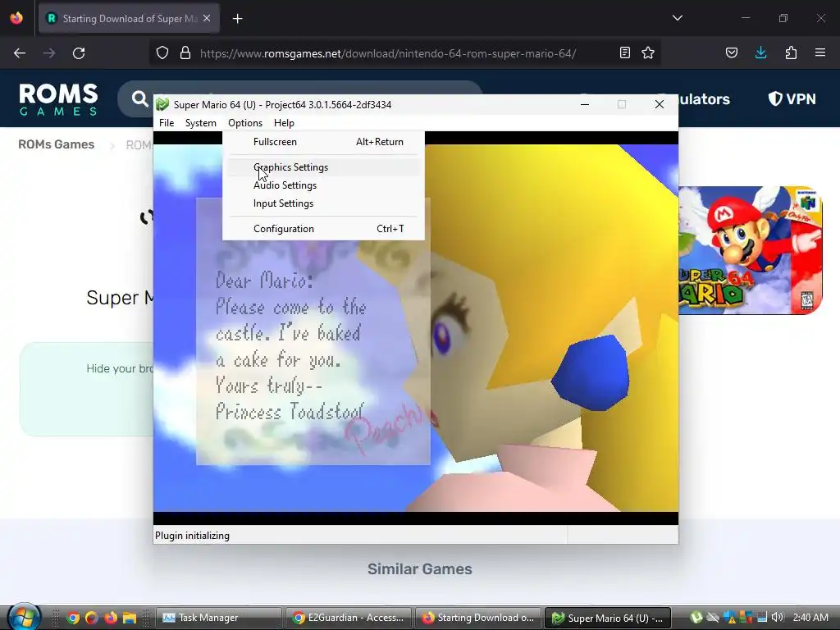Open the folder icon in quick launch
840x630 pixels.
[129, 618]
